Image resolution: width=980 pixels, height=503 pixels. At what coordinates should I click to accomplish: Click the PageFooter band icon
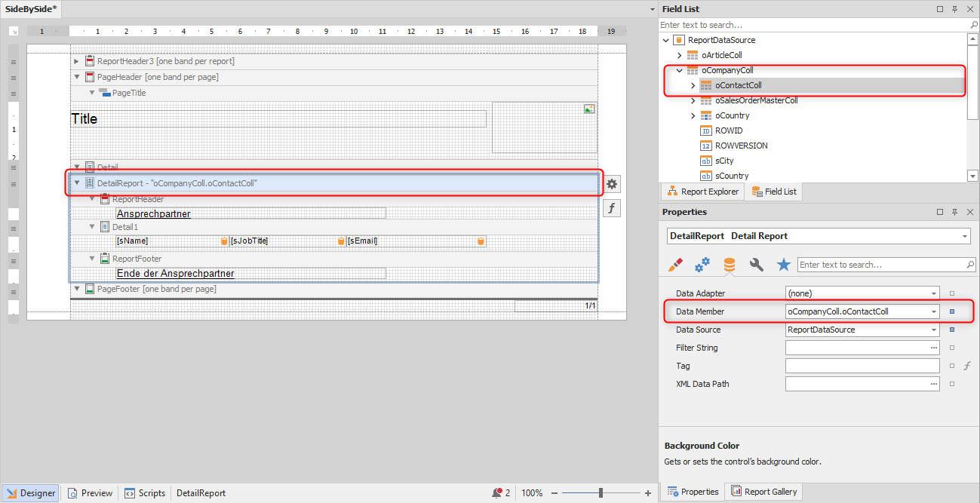click(90, 289)
